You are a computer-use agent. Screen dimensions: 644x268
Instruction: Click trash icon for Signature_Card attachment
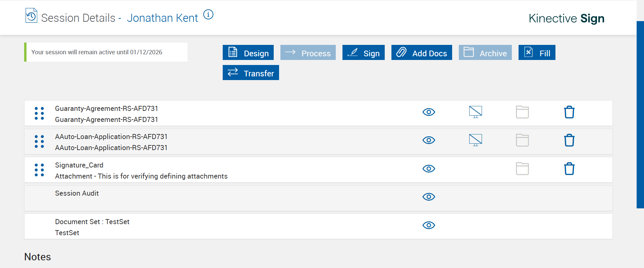point(569,169)
